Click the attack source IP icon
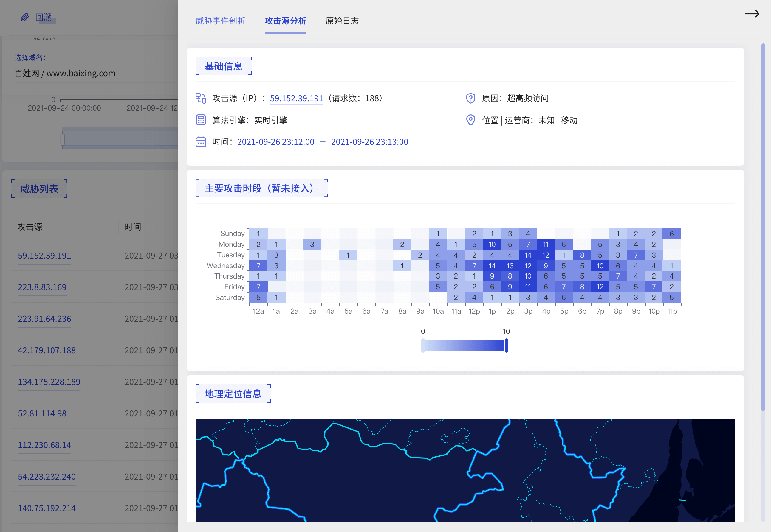Viewport: 771px width, 532px height. click(201, 98)
